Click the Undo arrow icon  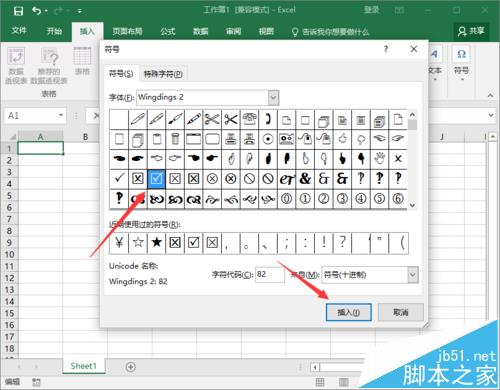click(x=36, y=11)
